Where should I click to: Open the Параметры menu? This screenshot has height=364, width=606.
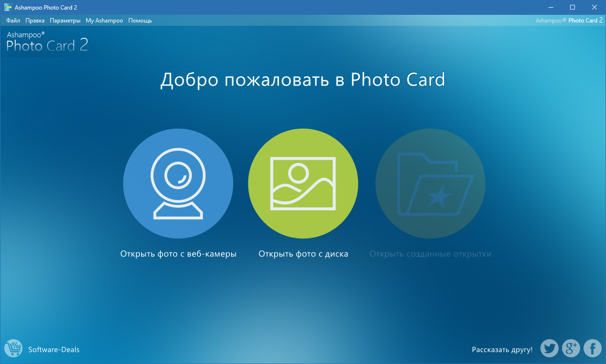pos(65,21)
